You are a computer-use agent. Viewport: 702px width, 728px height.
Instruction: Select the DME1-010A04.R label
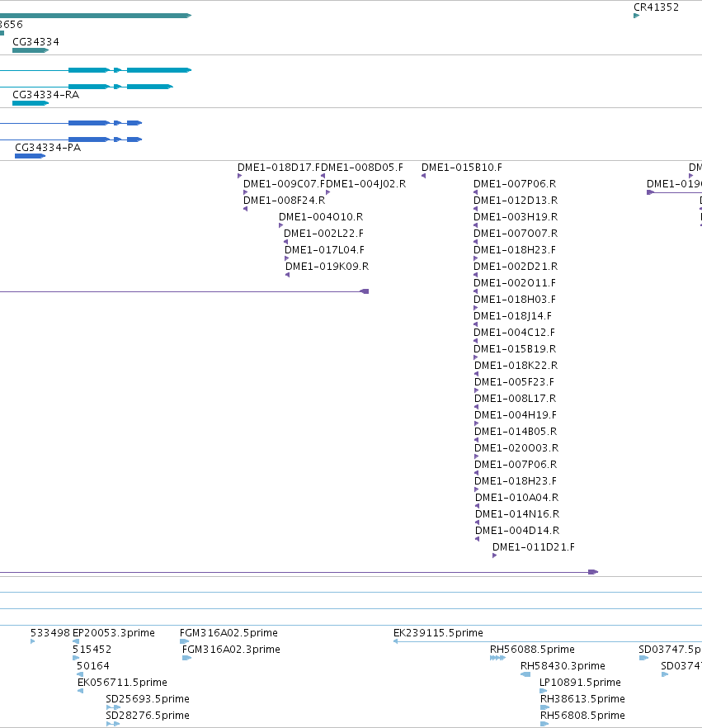pos(517,498)
